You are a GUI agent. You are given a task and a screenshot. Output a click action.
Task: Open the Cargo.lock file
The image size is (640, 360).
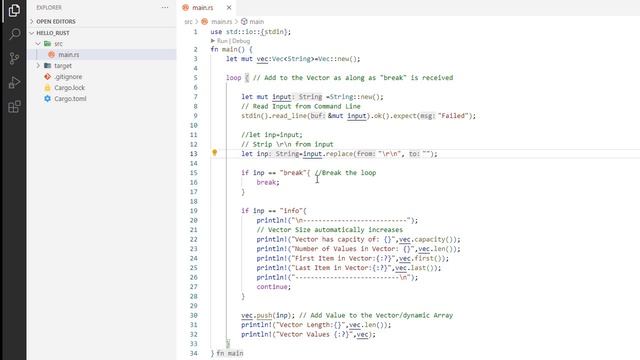69,87
